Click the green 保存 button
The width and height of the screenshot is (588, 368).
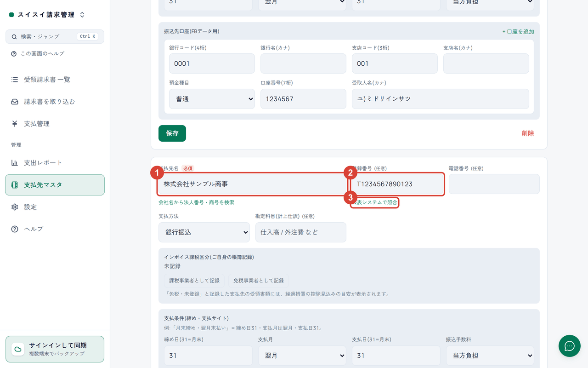click(172, 133)
